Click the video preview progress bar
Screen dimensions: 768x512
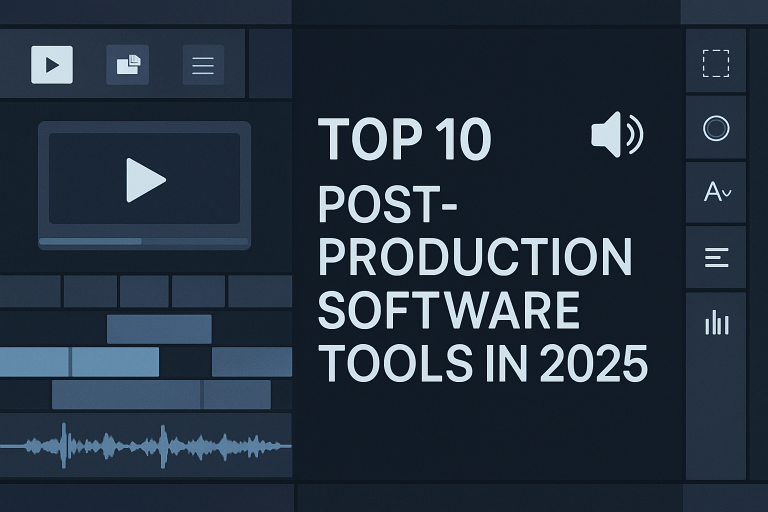click(144, 242)
